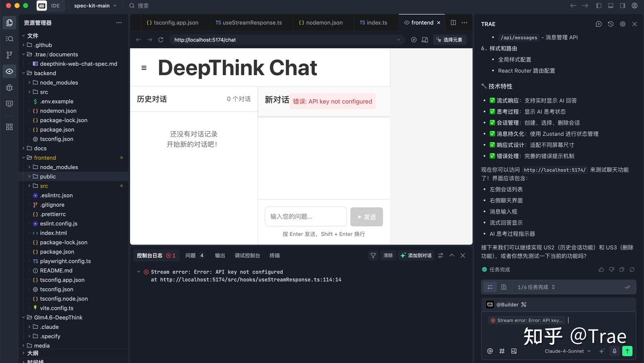Screen dimensions: 644x363
Task: Open the 终端 terminal tab
Action: 274,255
